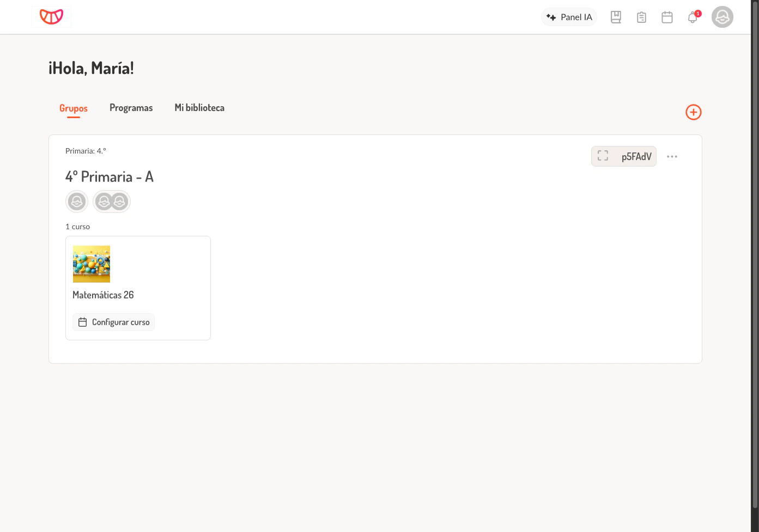The width and height of the screenshot is (759, 532).
Task: Create new group with the plus button
Action: click(693, 112)
